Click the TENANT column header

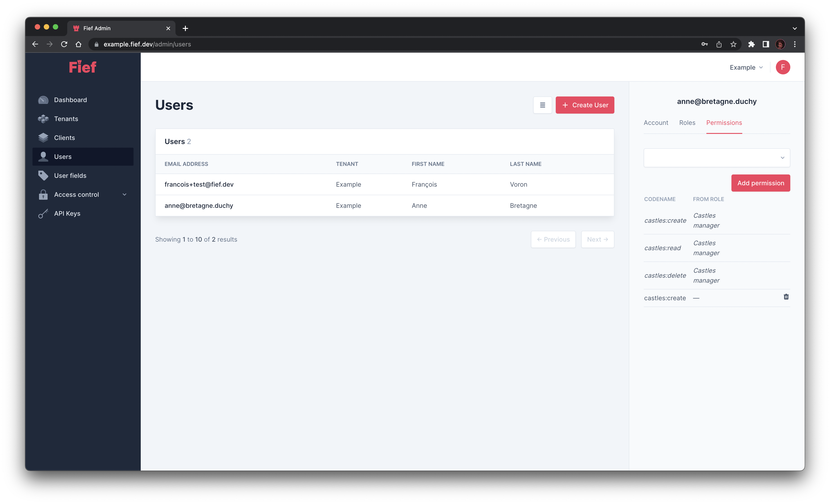[347, 164]
